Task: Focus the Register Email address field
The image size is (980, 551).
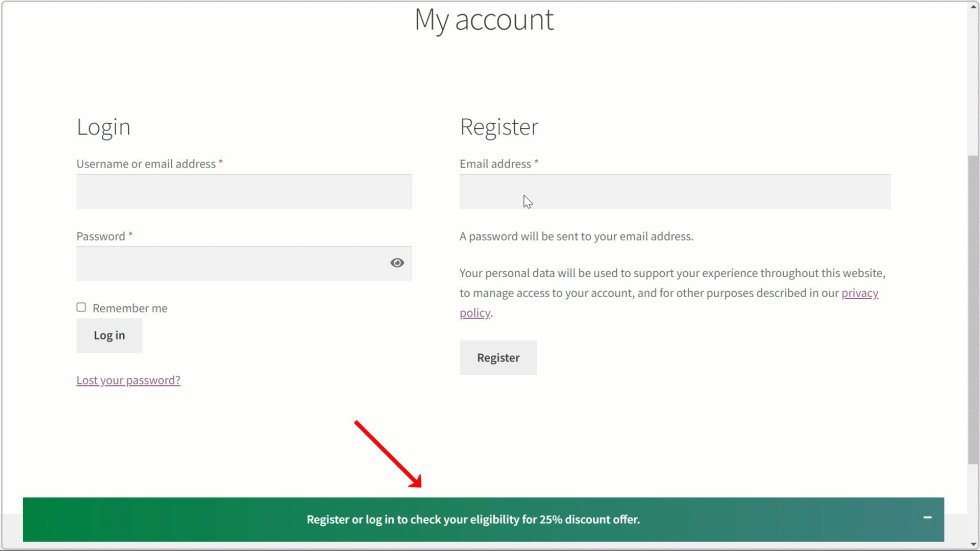Action: pos(675,192)
